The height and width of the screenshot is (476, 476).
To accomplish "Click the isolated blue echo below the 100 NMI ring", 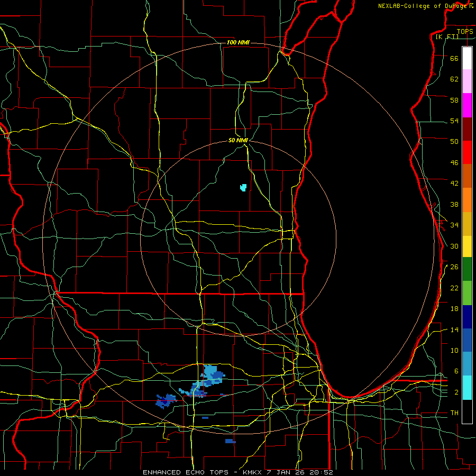I will click(x=231, y=441).
